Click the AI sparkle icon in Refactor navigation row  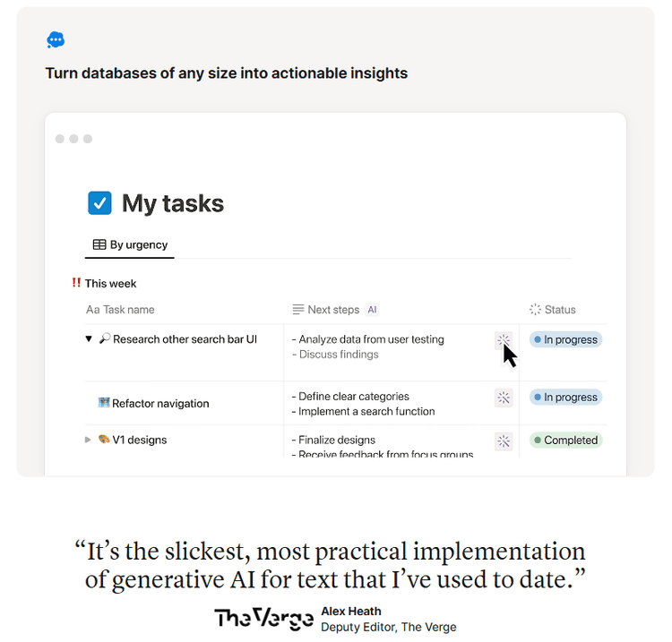pos(504,398)
